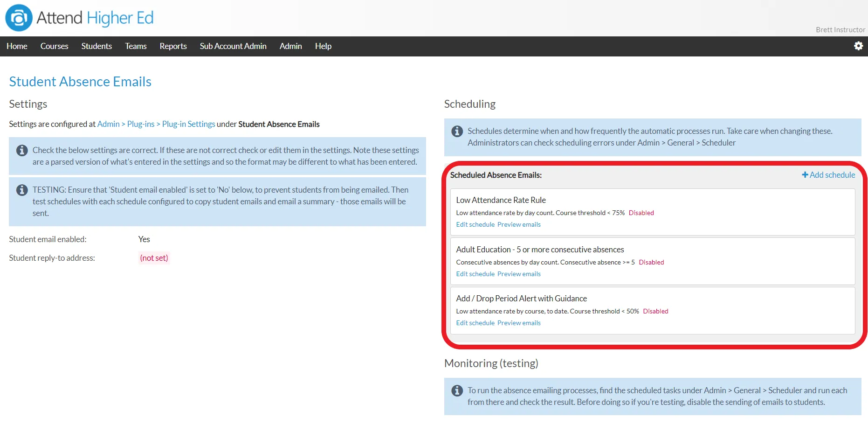Click 'Disabled' status on Add / Drop Period Alert
The width and height of the screenshot is (868, 424).
(x=655, y=311)
